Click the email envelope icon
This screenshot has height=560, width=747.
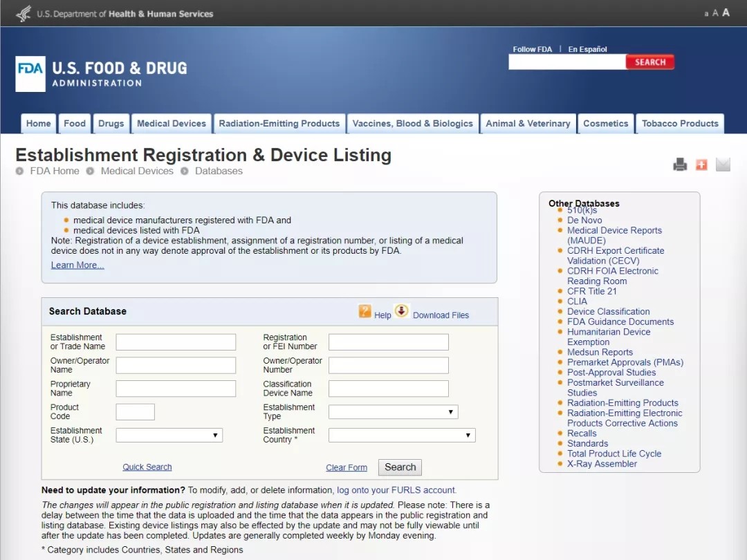click(723, 165)
